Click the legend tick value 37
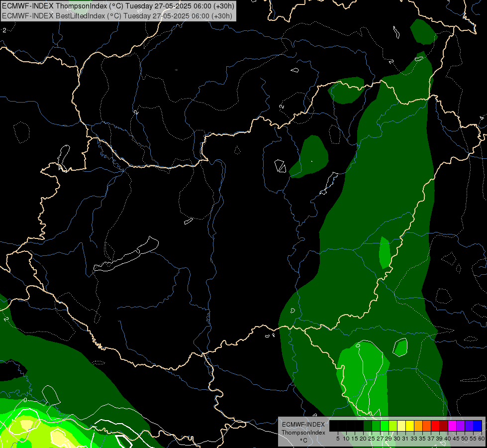The width and height of the screenshot is (487, 448). [x=431, y=439]
